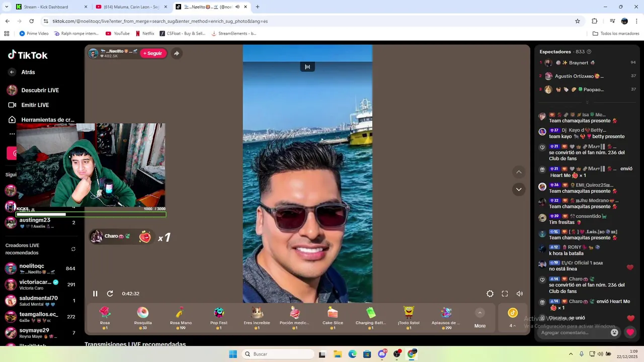
Task: Open teamgallos.ec_ recommended live
Action: click(x=40, y=317)
